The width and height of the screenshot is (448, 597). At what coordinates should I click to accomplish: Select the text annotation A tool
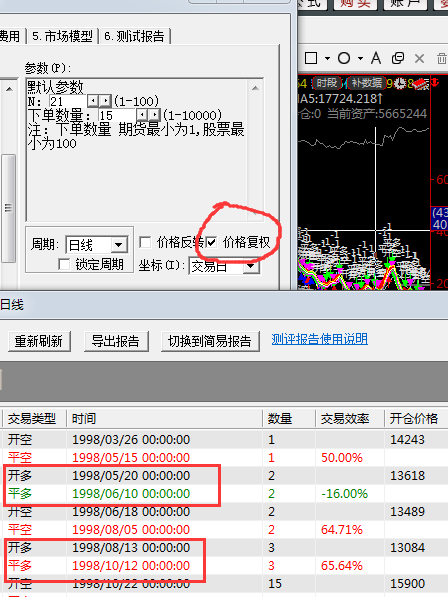click(x=376, y=58)
